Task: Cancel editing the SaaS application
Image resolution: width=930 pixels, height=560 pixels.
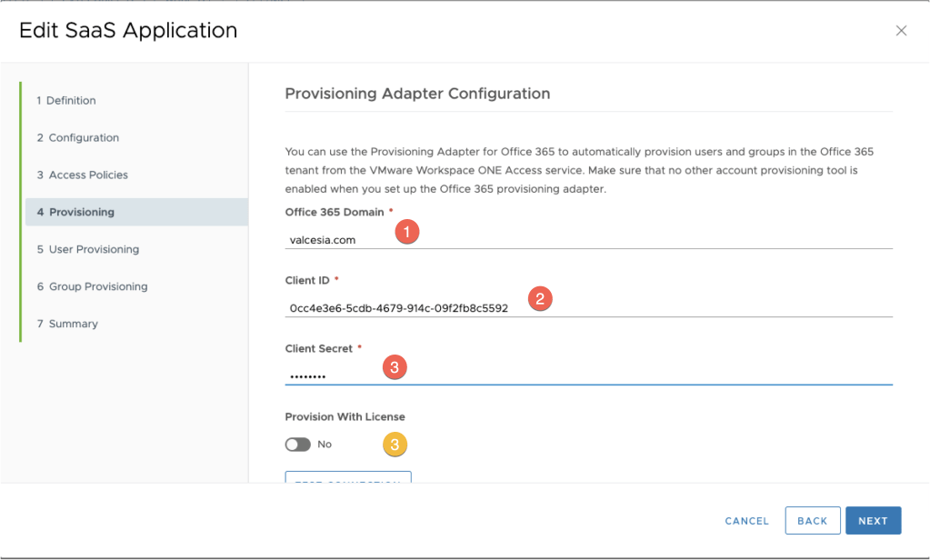Action: [x=746, y=521]
